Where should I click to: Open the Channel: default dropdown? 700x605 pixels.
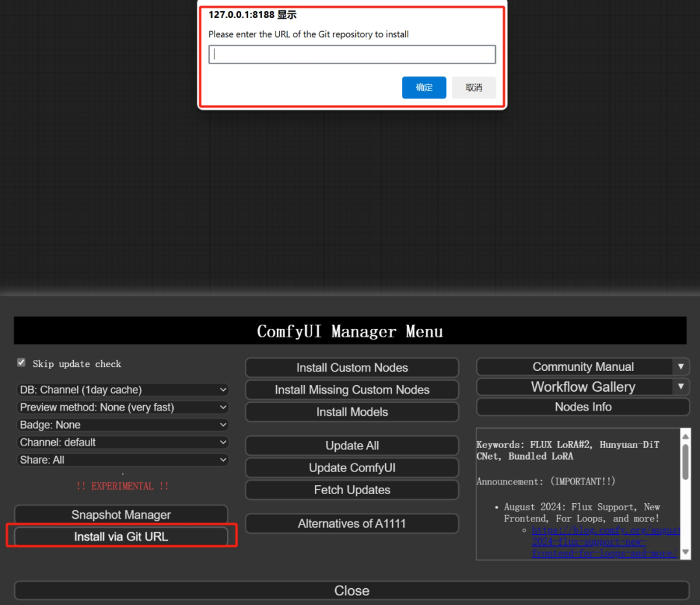pyautogui.click(x=122, y=442)
